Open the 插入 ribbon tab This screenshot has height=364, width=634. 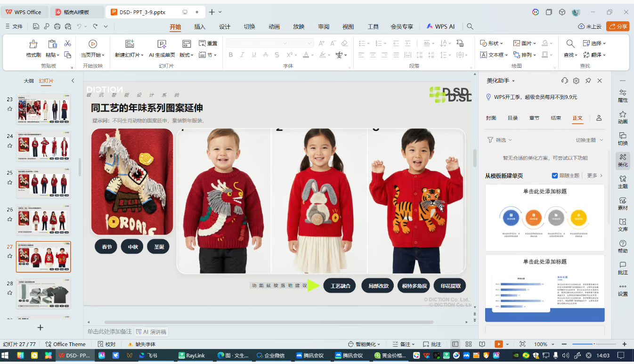pos(200,27)
